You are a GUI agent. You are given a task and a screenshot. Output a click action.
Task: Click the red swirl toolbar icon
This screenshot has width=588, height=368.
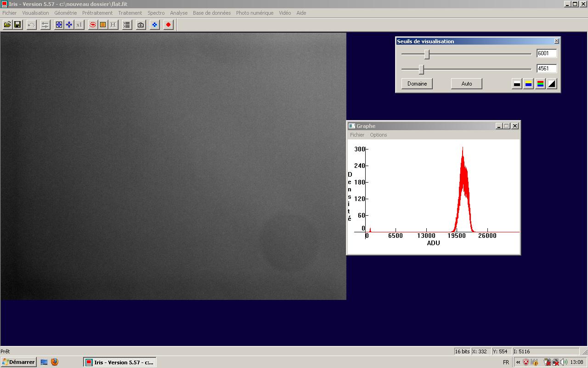click(93, 25)
